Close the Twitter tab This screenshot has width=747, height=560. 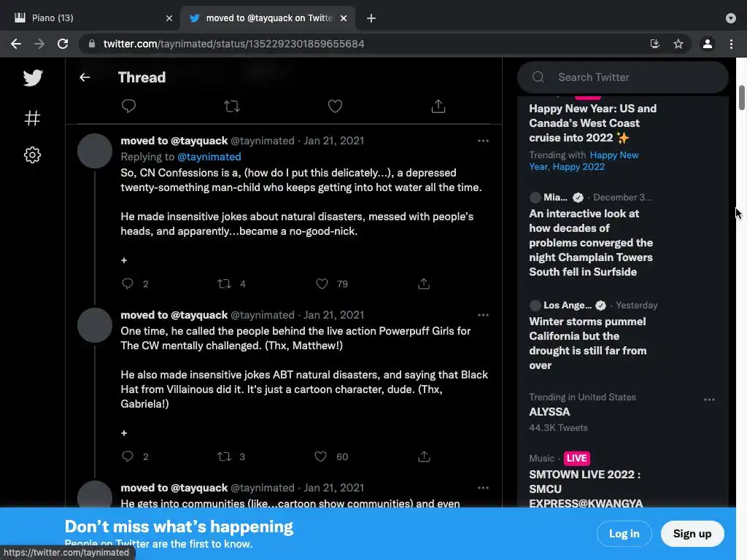(344, 18)
